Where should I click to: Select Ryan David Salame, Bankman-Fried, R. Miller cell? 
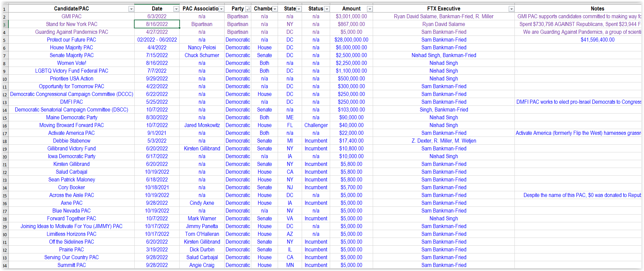tap(444, 17)
